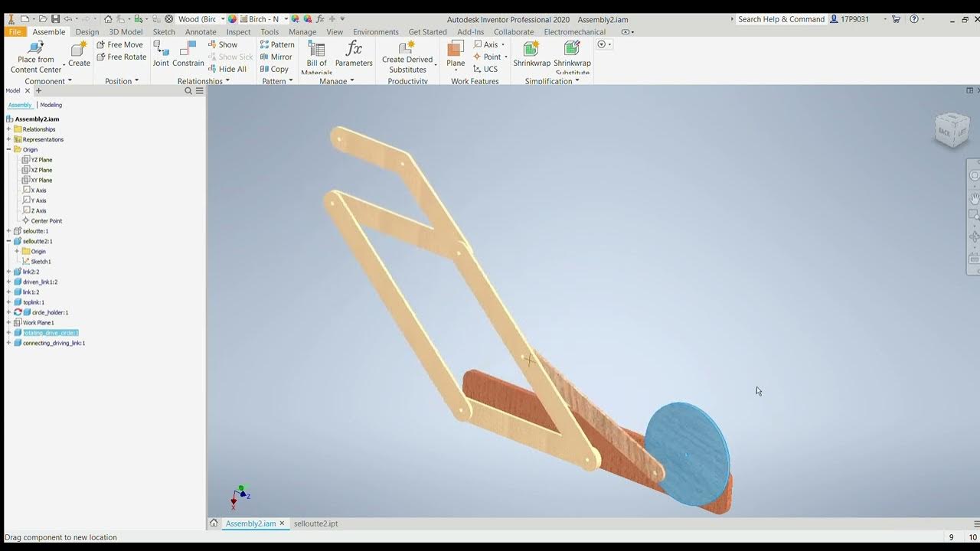Create a work Axis
980x551 pixels.
tap(486, 44)
